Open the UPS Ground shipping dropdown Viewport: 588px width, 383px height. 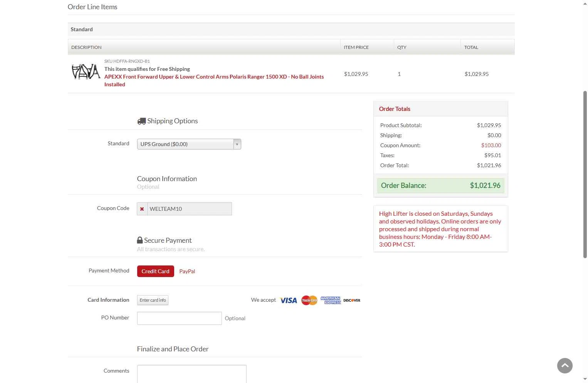tap(189, 144)
